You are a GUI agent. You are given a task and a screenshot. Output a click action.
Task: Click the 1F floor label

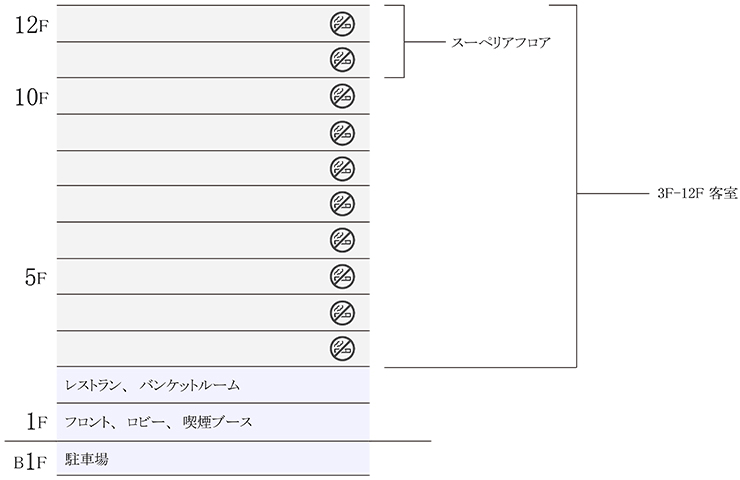(x=38, y=421)
